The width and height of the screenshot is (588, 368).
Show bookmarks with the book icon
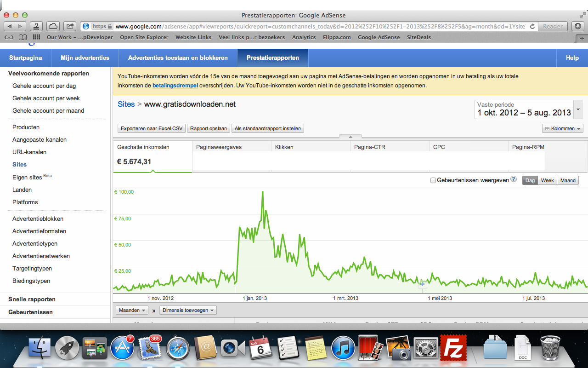click(x=23, y=37)
